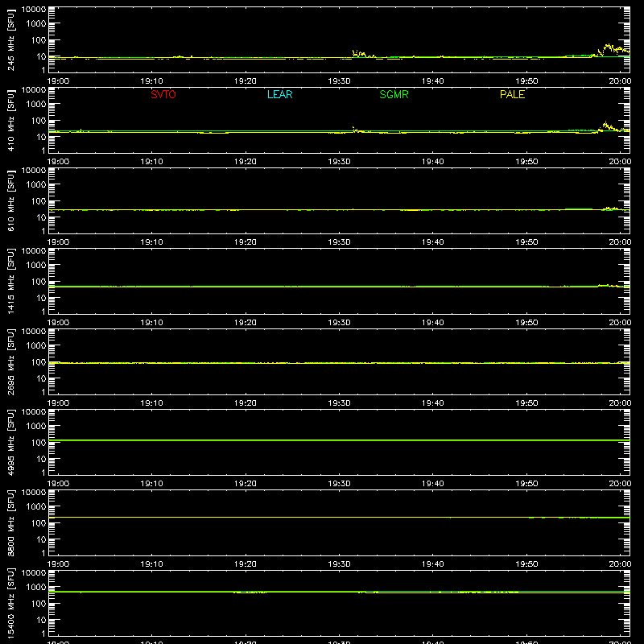Image resolution: width=644 pixels, height=644 pixels.
Task: Click the 19:10 tick under 410 MHz plot
Action: (x=151, y=162)
